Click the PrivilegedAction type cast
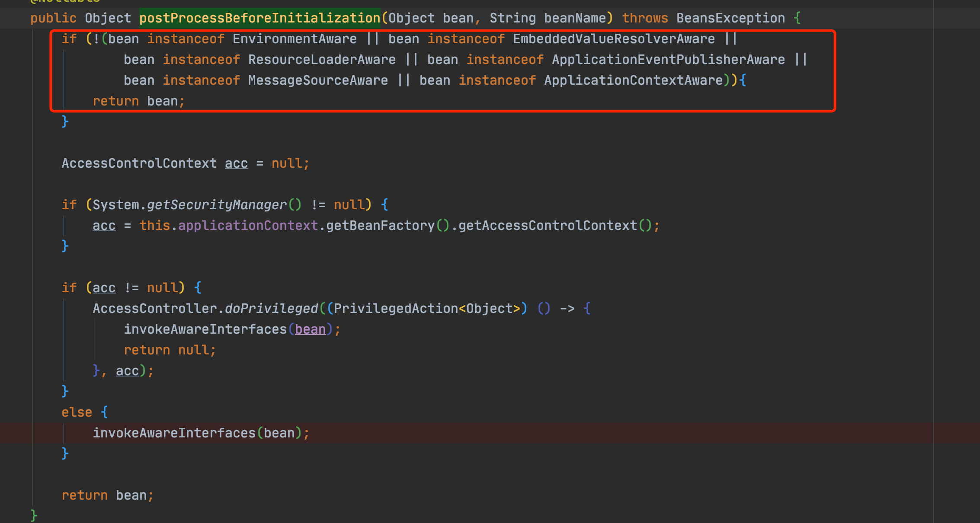Screen dimensions: 980x523 [396, 309]
